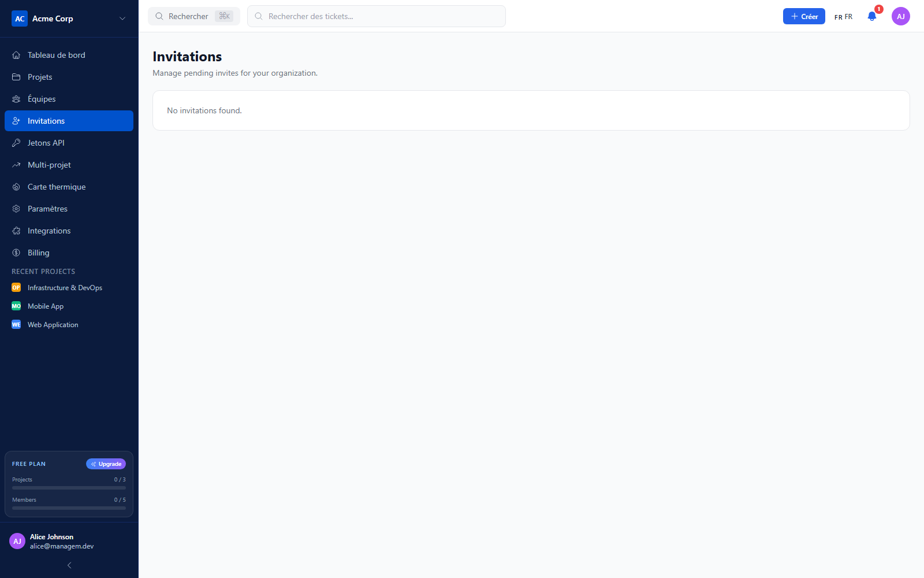The width and height of the screenshot is (924, 578).
Task: Open the notifications bell icon
Action: [872, 16]
